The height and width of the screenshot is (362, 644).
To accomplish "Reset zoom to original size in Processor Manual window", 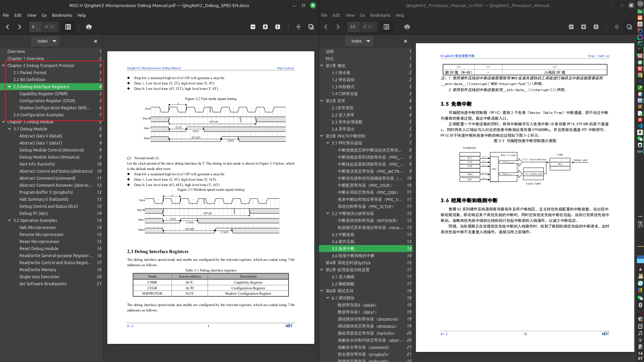I will coord(596,27).
